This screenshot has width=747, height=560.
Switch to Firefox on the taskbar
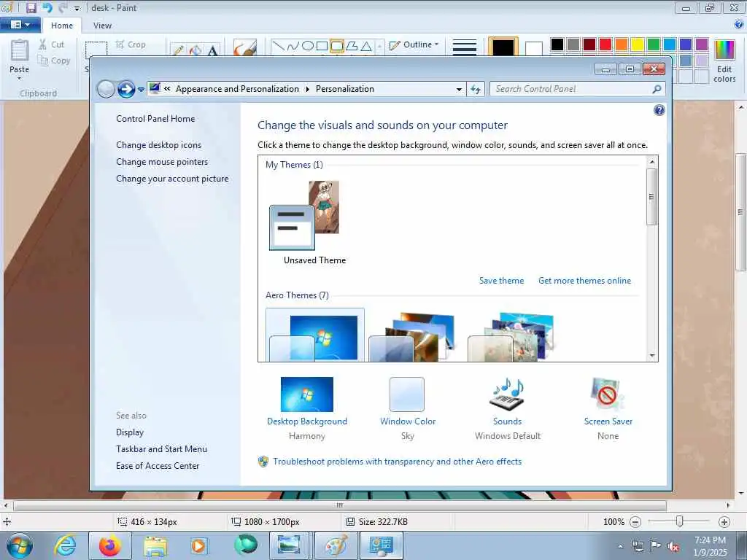pos(110,545)
